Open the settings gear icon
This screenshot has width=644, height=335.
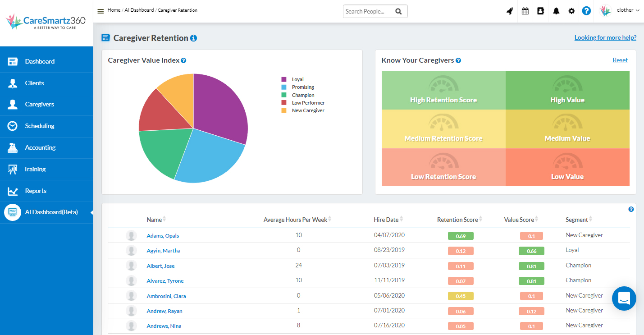click(571, 11)
